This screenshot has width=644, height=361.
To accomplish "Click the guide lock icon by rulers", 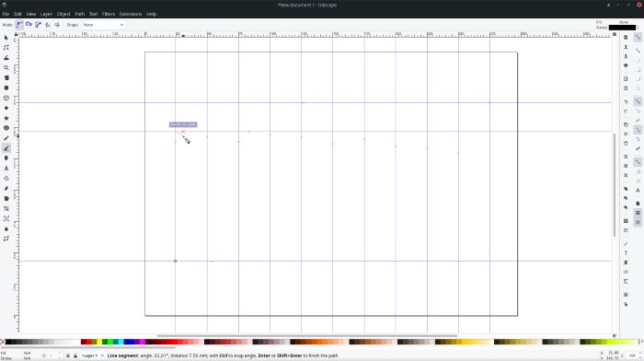I will pos(16,35).
